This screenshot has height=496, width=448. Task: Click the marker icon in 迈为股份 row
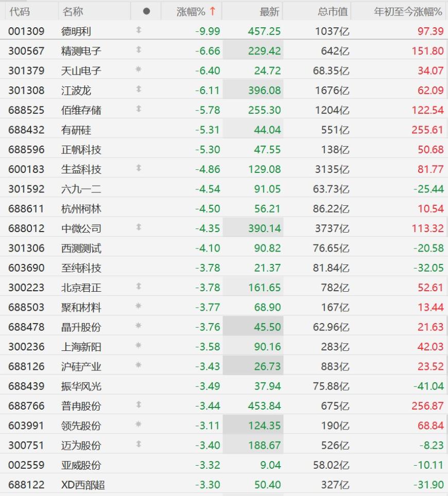pyautogui.click(x=139, y=444)
